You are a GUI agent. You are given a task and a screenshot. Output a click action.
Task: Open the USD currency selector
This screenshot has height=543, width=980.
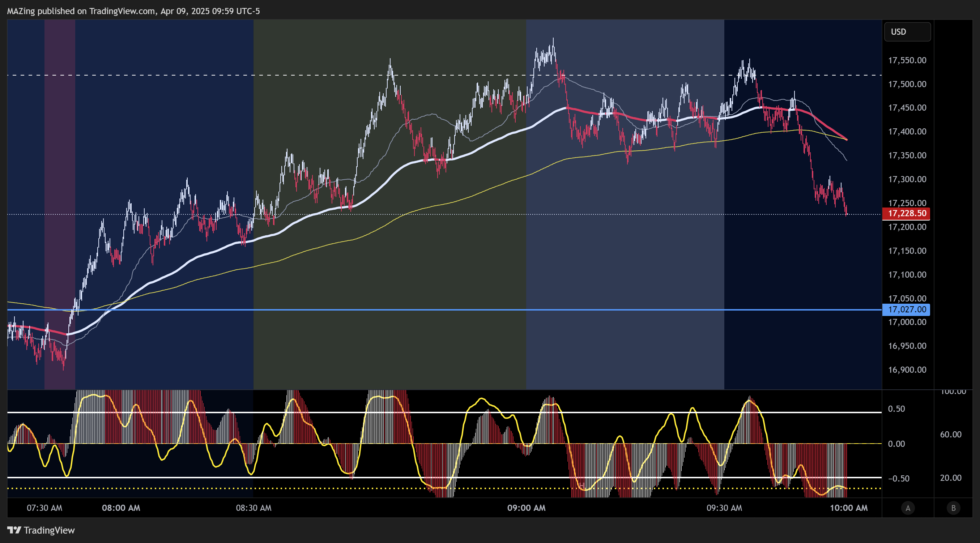pyautogui.click(x=907, y=31)
